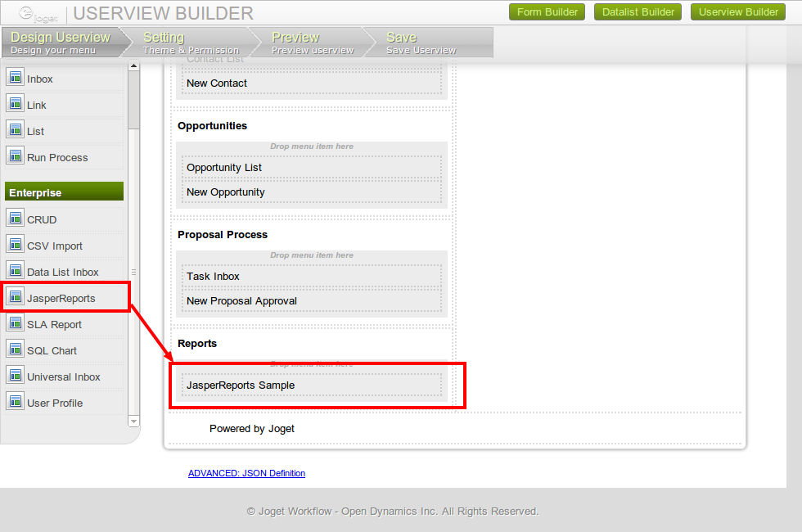Click the CSV Import palette label
The image size is (802, 532).
point(55,246)
